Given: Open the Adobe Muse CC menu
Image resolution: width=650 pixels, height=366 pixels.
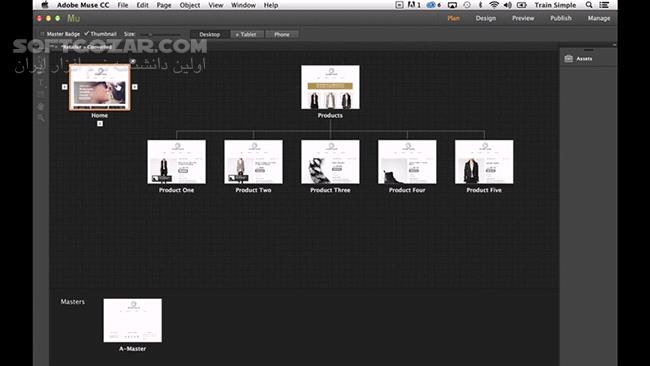Looking at the screenshot, I should click(x=83, y=5).
